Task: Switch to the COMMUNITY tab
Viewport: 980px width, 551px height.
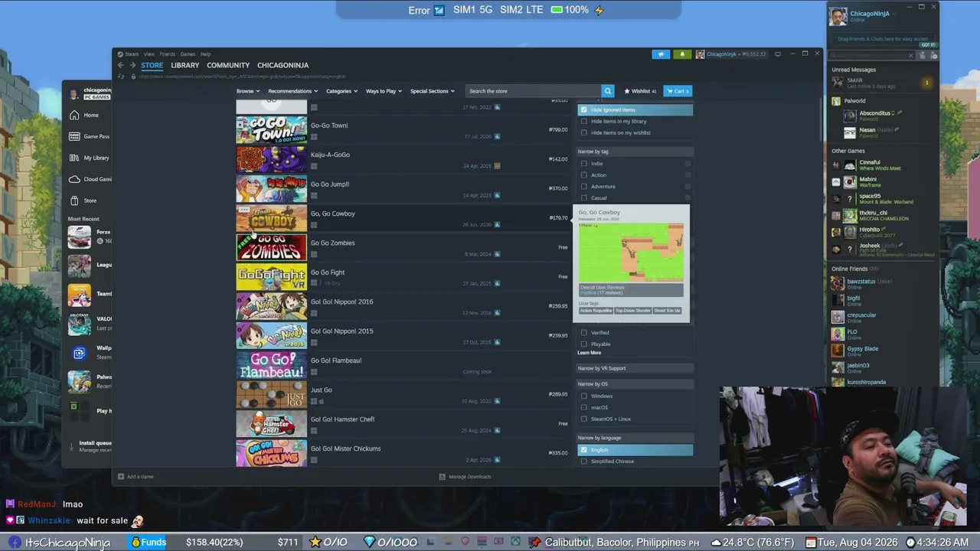Action: pos(228,65)
